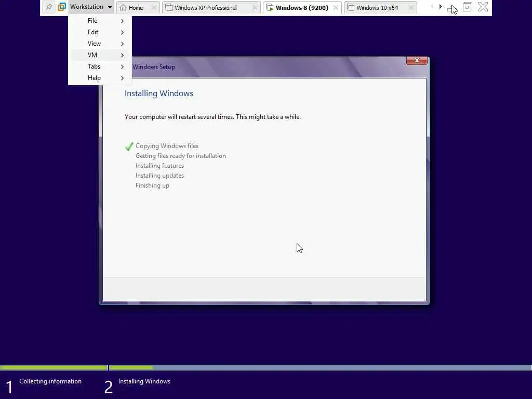The height and width of the screenshot is (399, 532).
Task: Close the Windows 10 x64 tab
Action: click(411, 7)
